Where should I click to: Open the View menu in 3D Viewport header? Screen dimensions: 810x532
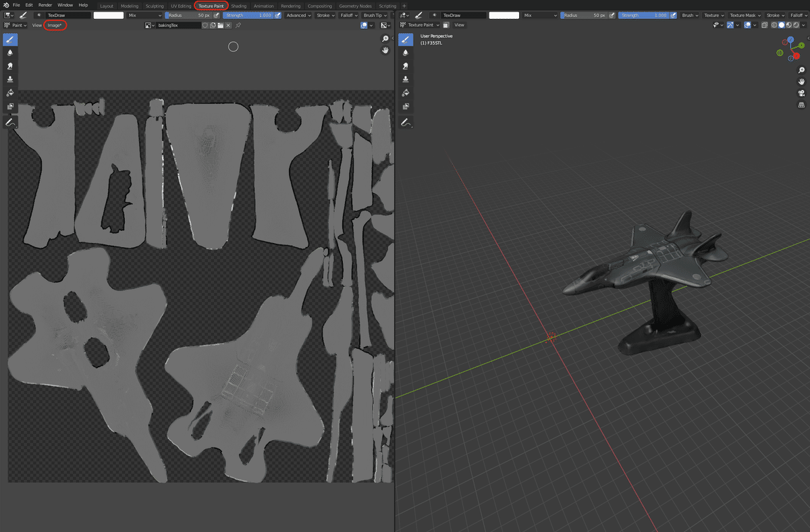pos(459,25)
